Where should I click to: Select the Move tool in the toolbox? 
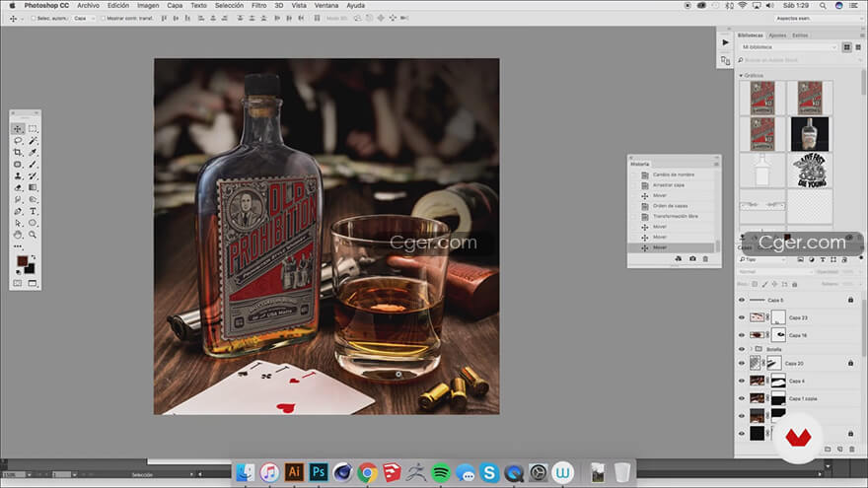[18, 129]
